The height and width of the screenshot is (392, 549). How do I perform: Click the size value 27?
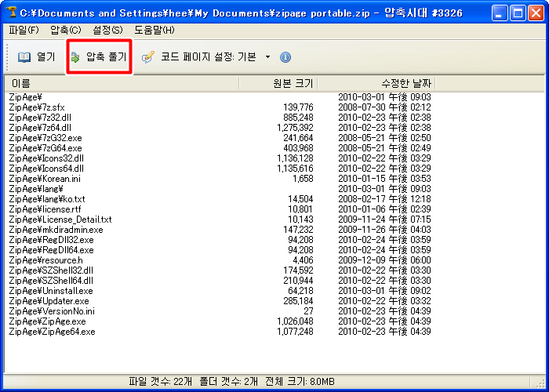click(x=308, y=310)
